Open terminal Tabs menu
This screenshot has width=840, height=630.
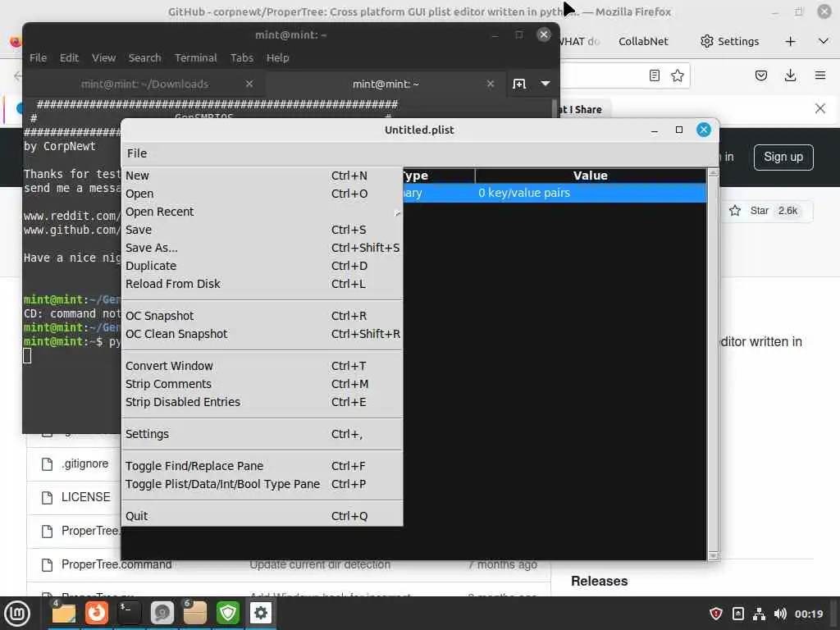point(242,58)
